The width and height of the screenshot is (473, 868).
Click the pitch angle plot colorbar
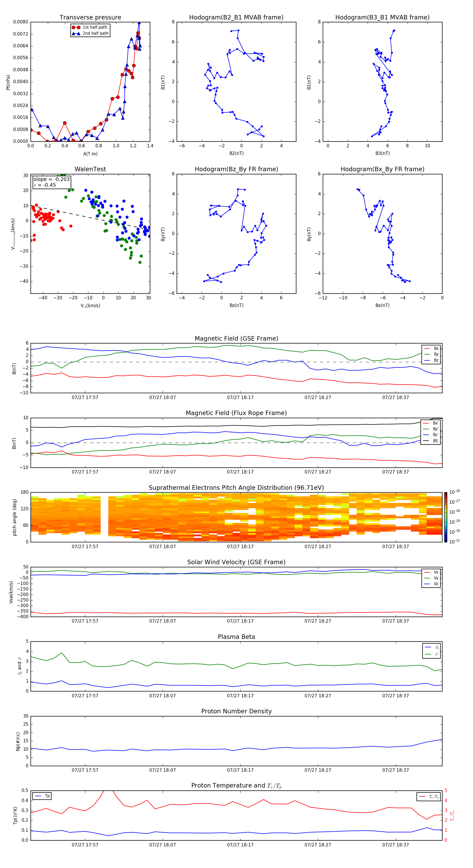pyautogui.click(x=446, y=517)
